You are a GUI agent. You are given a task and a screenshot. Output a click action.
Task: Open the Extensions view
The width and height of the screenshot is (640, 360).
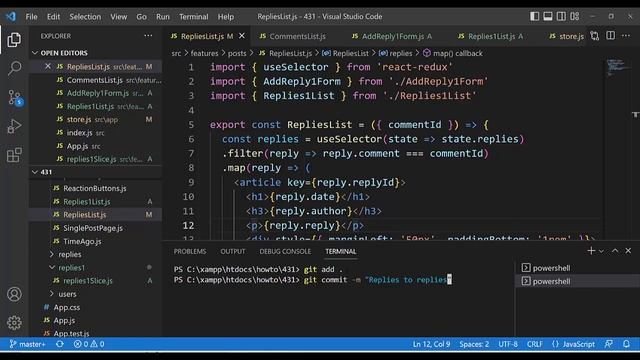[14, 155]
